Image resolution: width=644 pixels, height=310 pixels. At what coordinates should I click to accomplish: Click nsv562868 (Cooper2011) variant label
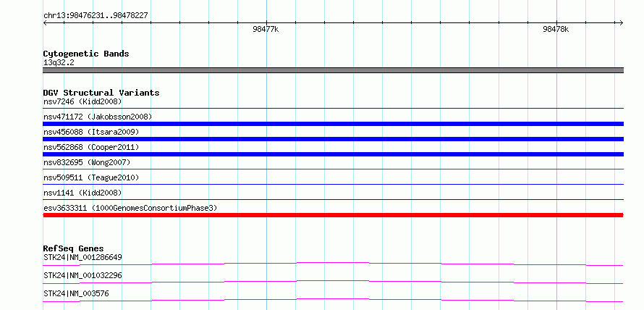tap(91, 147)
